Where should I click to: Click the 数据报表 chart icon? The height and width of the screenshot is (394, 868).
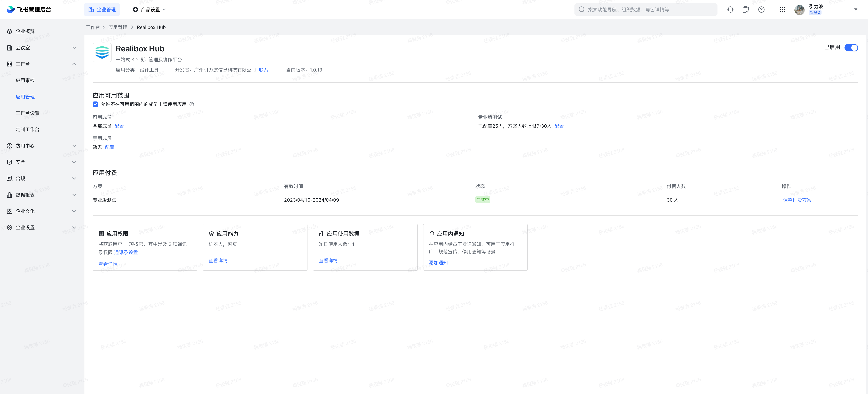coord(9,195)
